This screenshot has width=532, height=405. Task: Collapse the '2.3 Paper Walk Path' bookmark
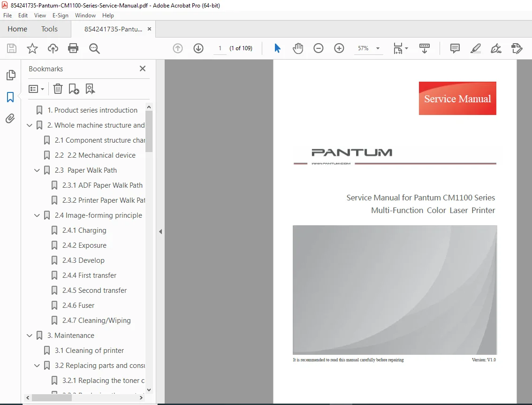coord(37,170)
